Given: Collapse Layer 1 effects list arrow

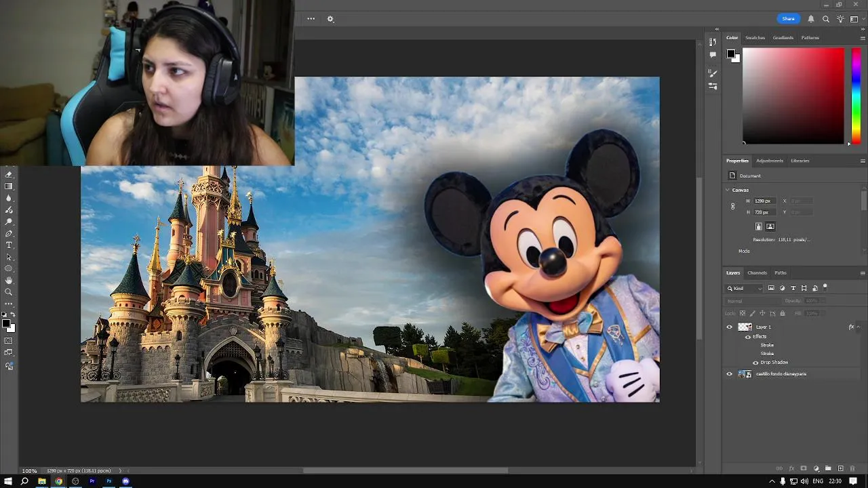Looking at the screenshot, I should [x=859, y=327].
